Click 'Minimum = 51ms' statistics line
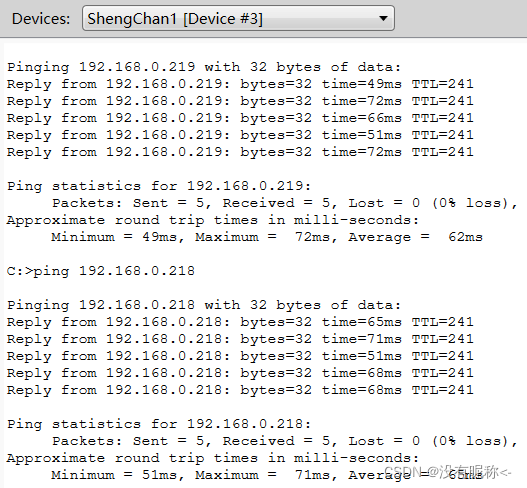This screenshot has width=527, height=488. point(267,475)
